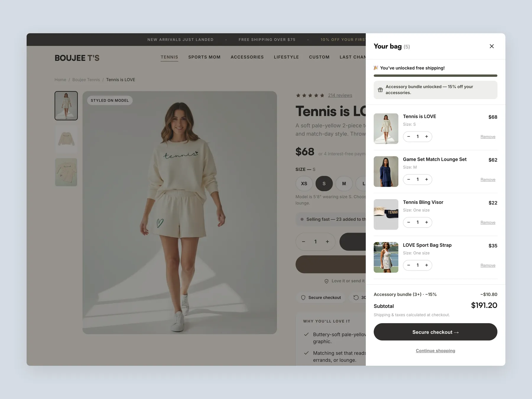Open the Sports Mom nav item
The width and height of the screenshot is (532, 399).
(204, 57)
